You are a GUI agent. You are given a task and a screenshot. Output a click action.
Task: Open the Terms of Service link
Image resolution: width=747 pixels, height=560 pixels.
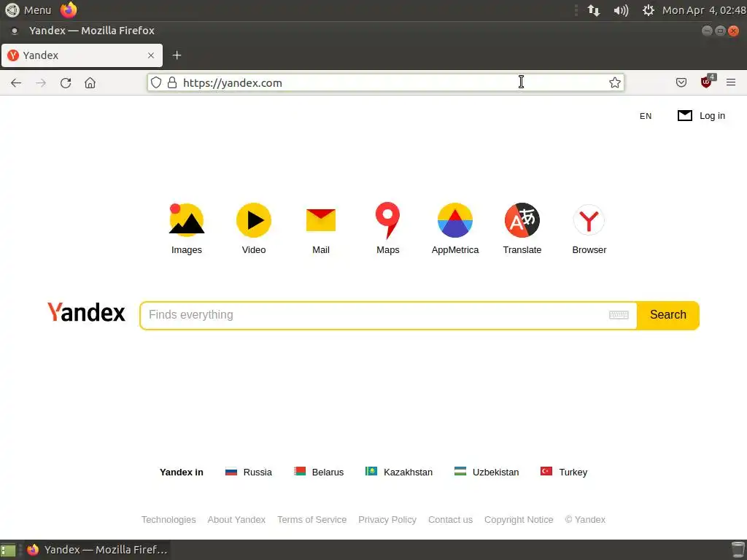(x=312, y=519)
